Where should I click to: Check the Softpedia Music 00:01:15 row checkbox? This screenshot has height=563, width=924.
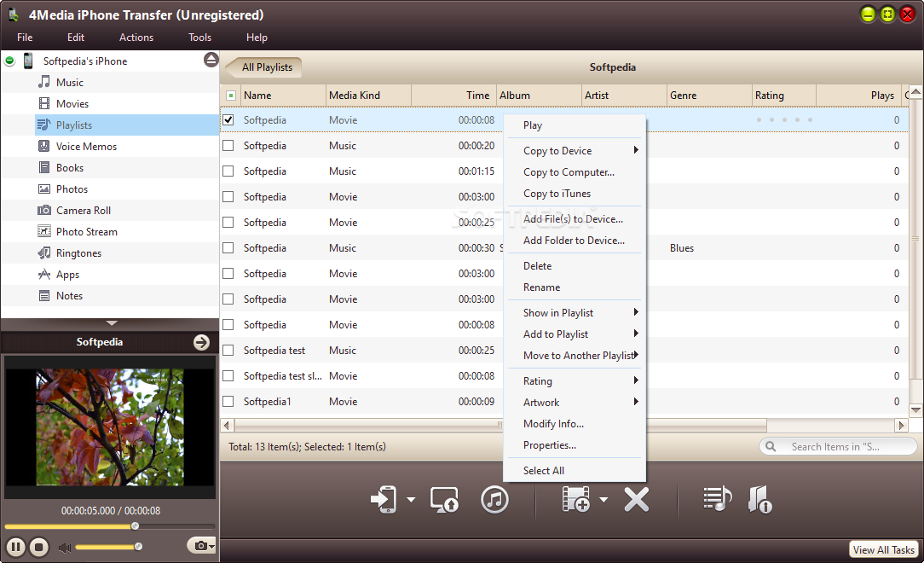pyautogui.click(x=228, y=171)
